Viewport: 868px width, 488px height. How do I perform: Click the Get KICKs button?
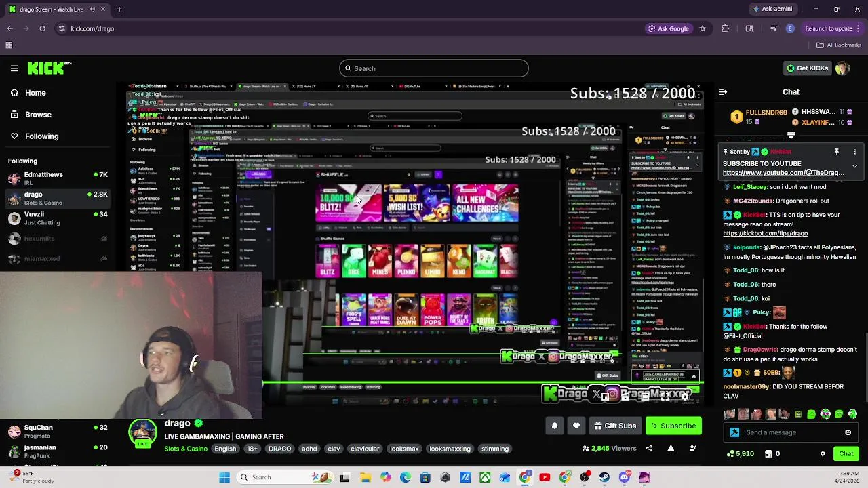tap(806, 68)
